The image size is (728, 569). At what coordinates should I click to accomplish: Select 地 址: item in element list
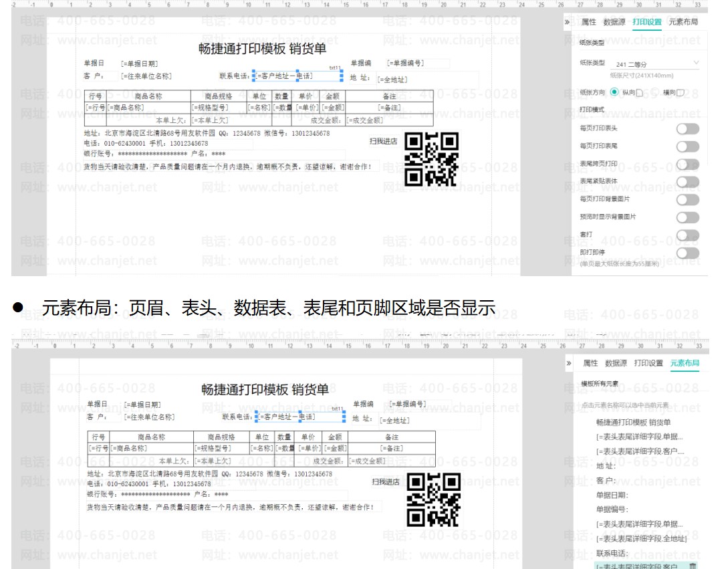(x=606, y=466)
